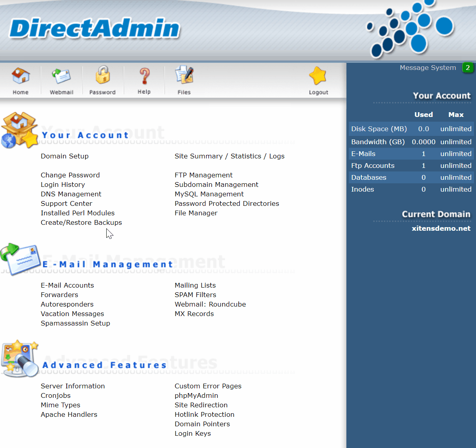Open Create/Restore Backups

point(81,222)
